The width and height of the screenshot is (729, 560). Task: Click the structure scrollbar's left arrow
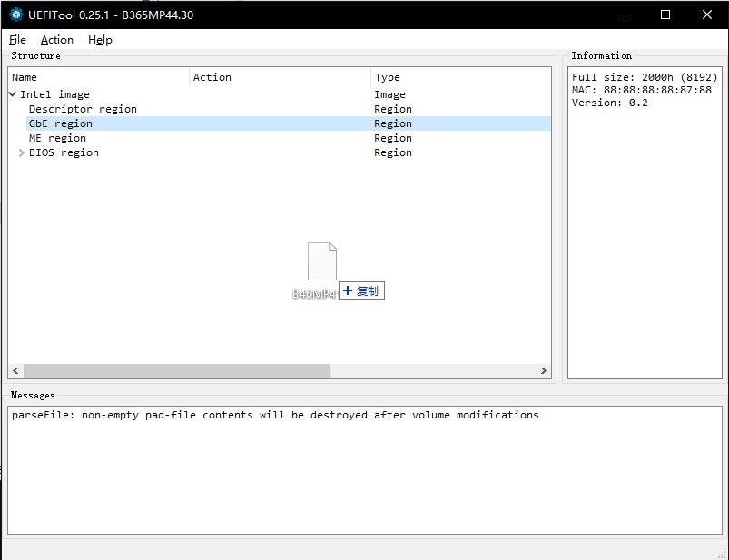[x=15, y=370]
